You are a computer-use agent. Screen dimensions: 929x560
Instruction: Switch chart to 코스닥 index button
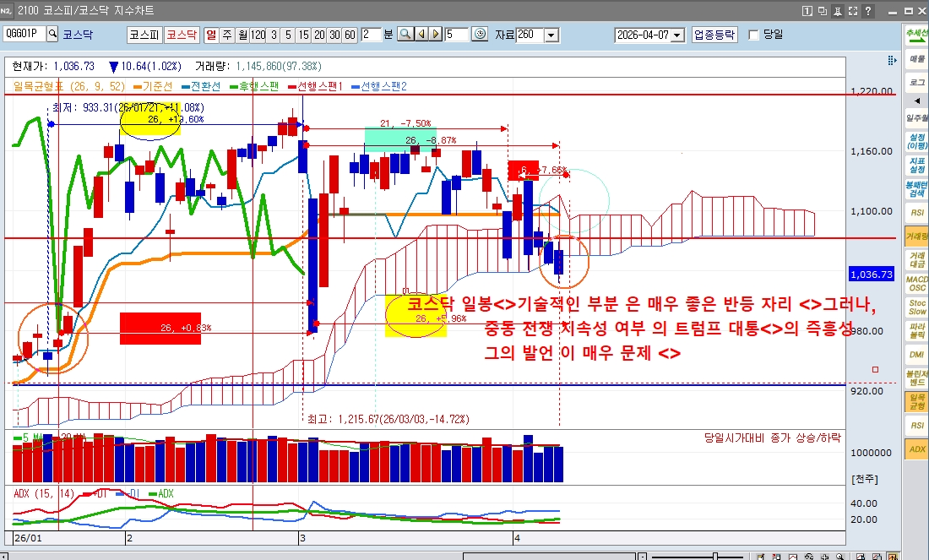pos(182,35)
